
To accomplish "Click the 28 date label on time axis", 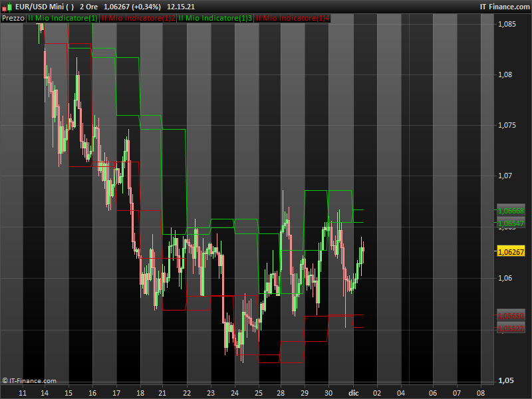I will [x=281, y=393].
